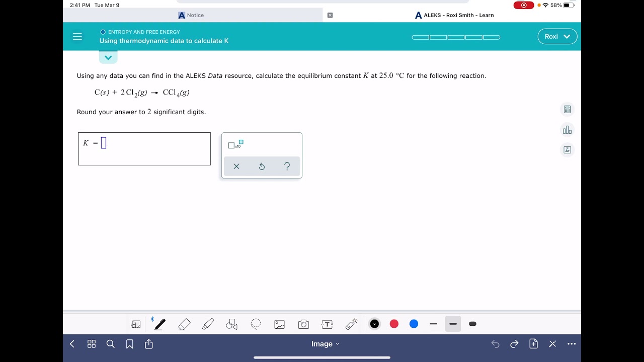Switch to the Notice tab
The height and width of the screenshot is (362, 644).
[x=191, y=15]
